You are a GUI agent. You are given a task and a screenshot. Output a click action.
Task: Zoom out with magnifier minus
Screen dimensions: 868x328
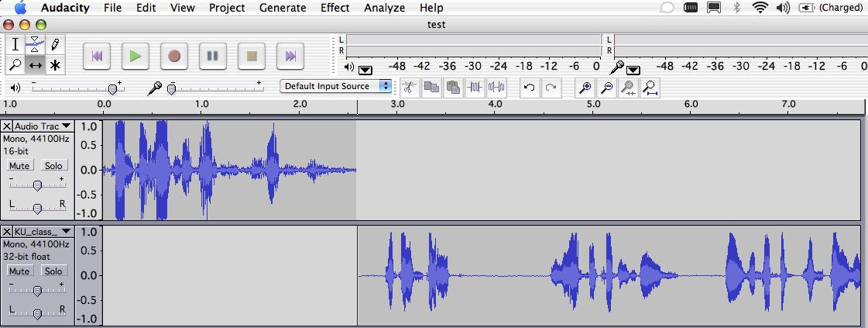tap(607, 87)
